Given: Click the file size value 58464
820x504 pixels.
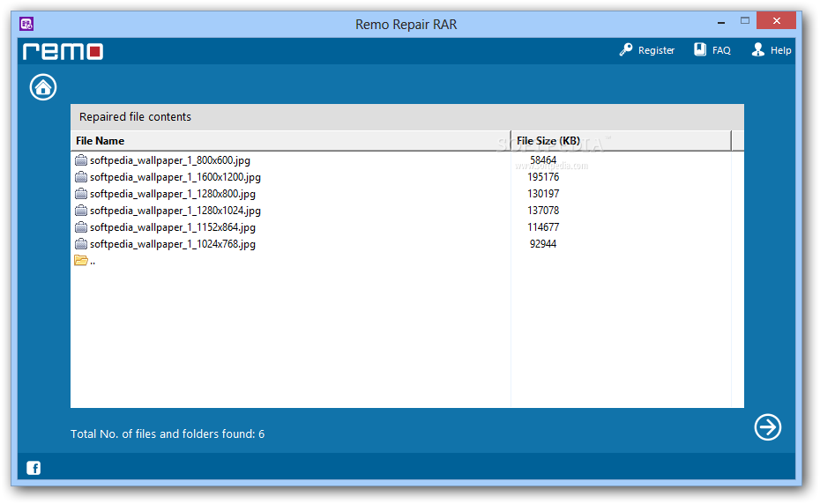Looking at the screenshot, I should tap(543, 160).
